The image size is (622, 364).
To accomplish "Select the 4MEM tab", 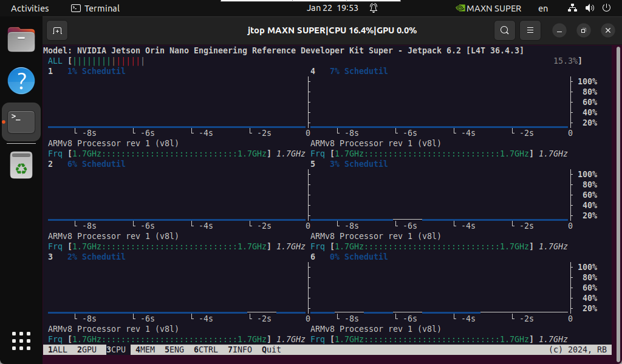I will tap(145, 349).
